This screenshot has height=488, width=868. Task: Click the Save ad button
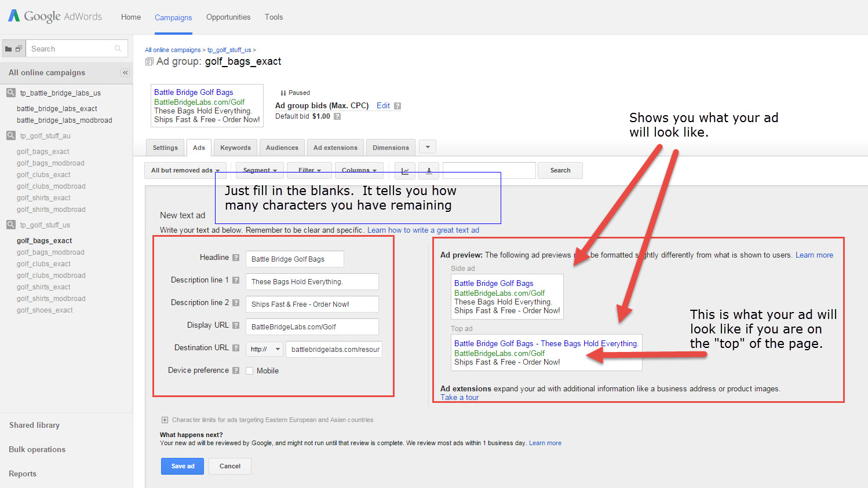coord(182,466)
